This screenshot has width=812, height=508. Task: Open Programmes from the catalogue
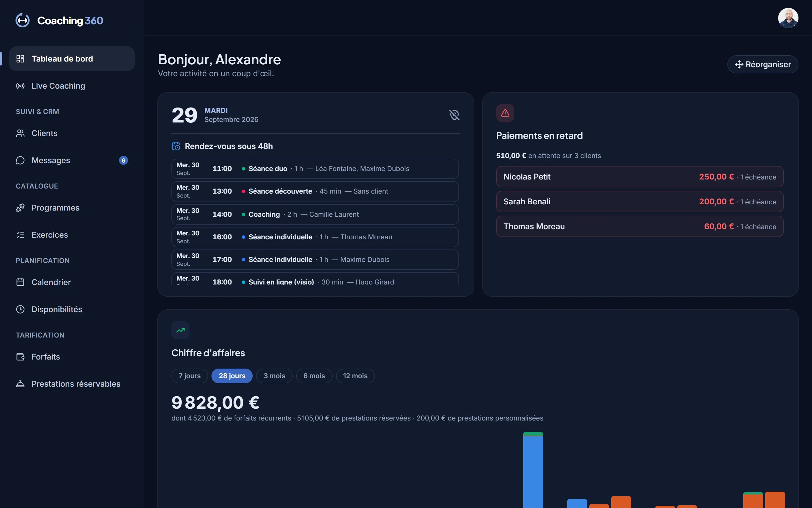72,208
